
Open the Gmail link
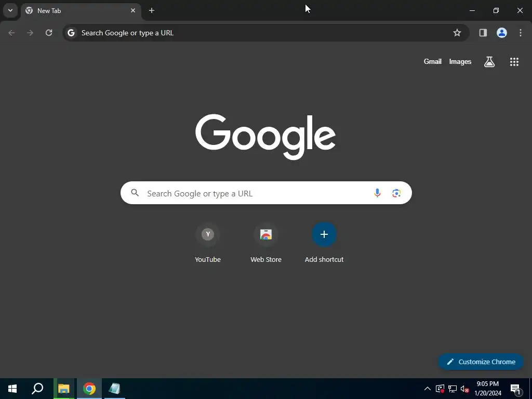click(x=433, y=61)
